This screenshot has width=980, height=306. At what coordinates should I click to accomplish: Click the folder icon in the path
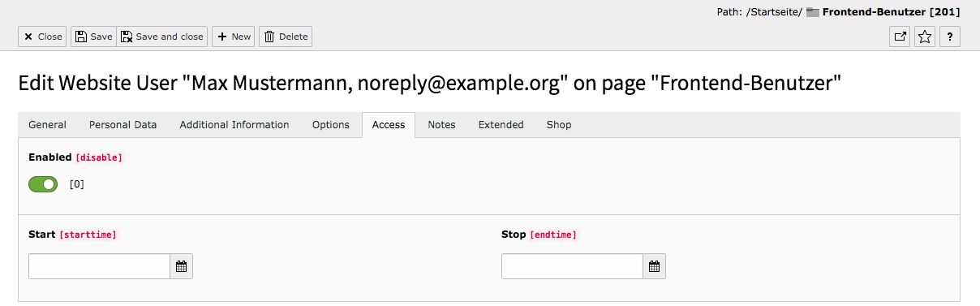point(812,12)
